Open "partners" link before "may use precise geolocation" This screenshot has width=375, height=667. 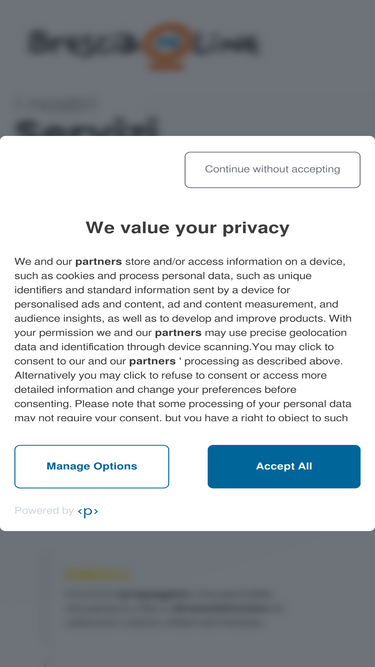coord(178,333)
